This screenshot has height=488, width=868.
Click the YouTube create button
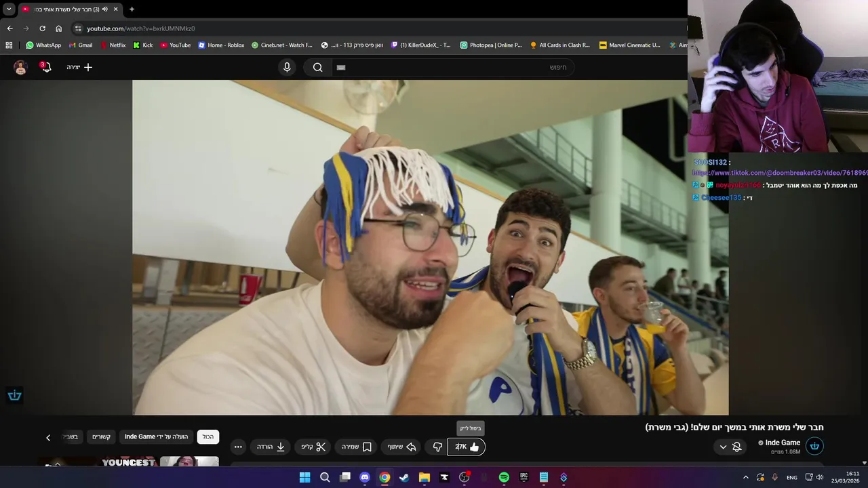(79, 67)
